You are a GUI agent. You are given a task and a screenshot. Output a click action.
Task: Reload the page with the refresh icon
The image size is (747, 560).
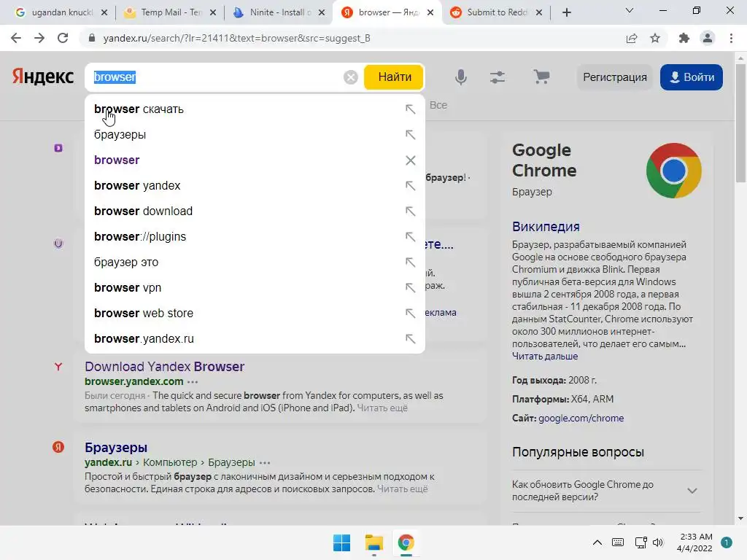point(63,38)
